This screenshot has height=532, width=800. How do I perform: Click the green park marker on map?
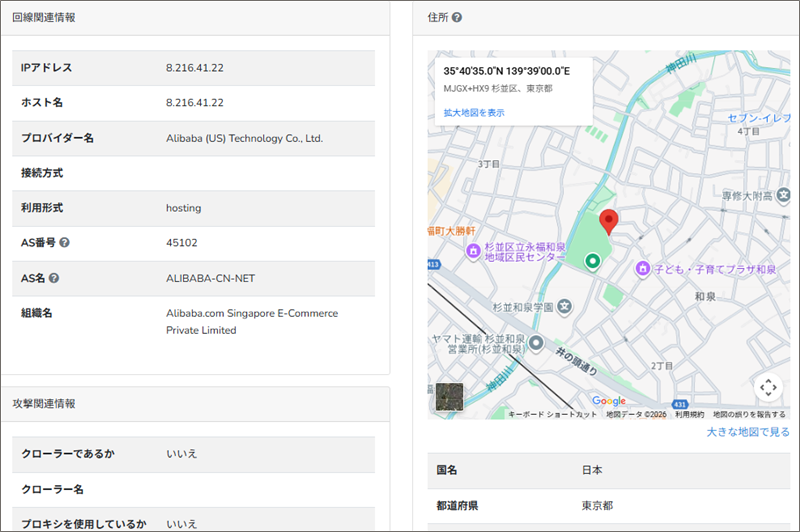[592, 262]
